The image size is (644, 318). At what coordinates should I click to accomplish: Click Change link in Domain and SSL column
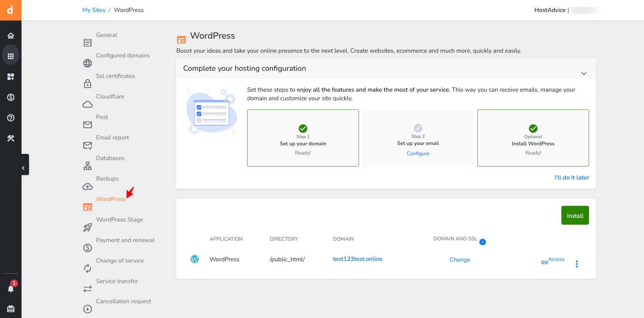[460, 260]
